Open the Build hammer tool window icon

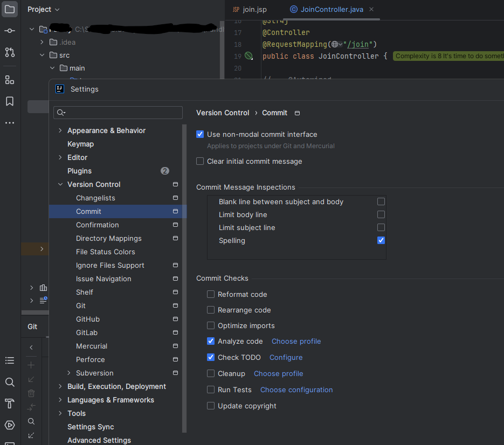[x=10, y=404]
